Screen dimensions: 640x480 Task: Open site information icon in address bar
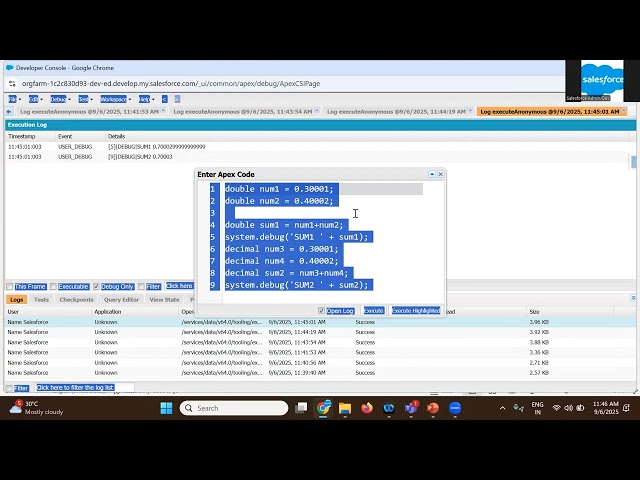pos(12,84)
